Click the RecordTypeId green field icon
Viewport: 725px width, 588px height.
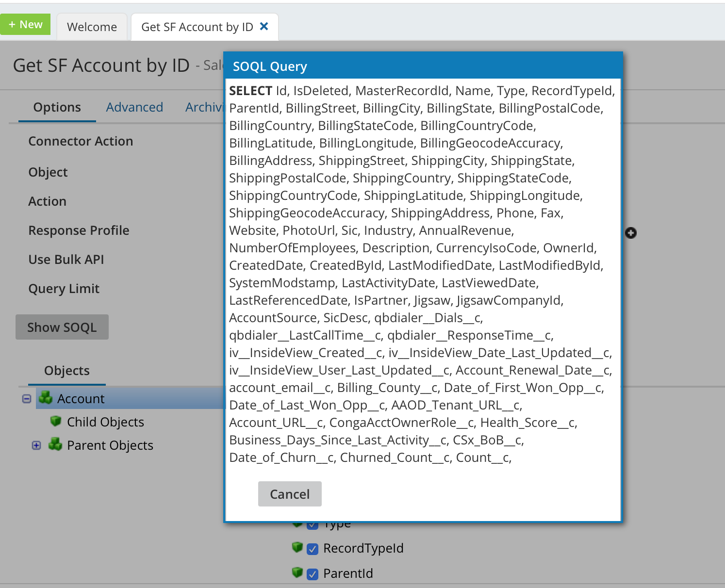(x=297, y=548)
